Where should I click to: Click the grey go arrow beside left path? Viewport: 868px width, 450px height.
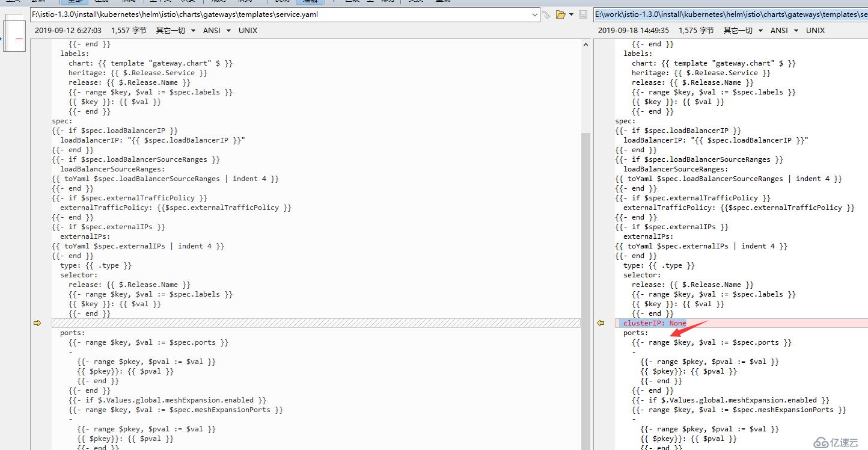point(546,14)
